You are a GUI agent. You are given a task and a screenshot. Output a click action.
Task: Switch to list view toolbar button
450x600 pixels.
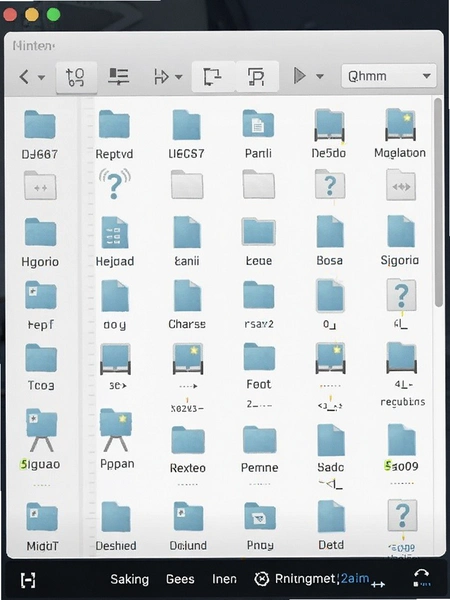(118, 76)
